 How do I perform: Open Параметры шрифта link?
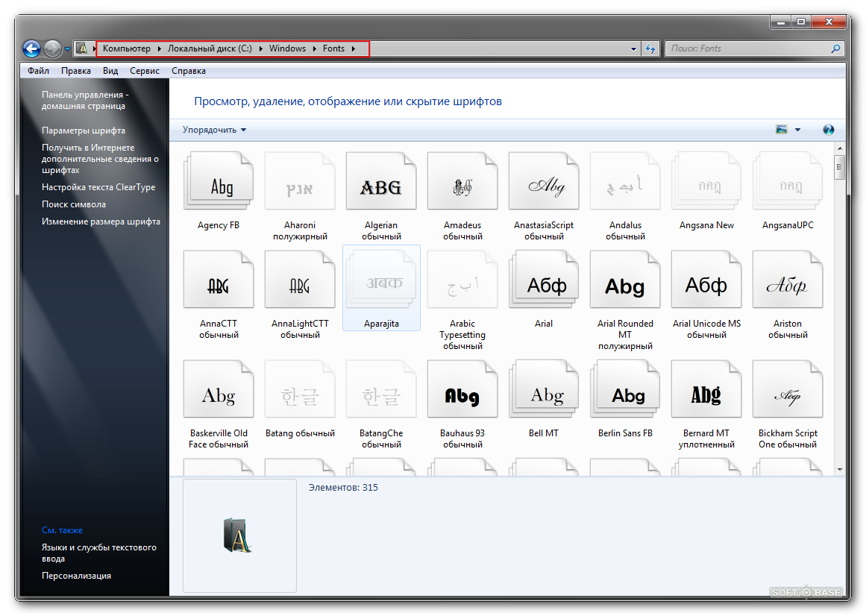click(84, 131)
